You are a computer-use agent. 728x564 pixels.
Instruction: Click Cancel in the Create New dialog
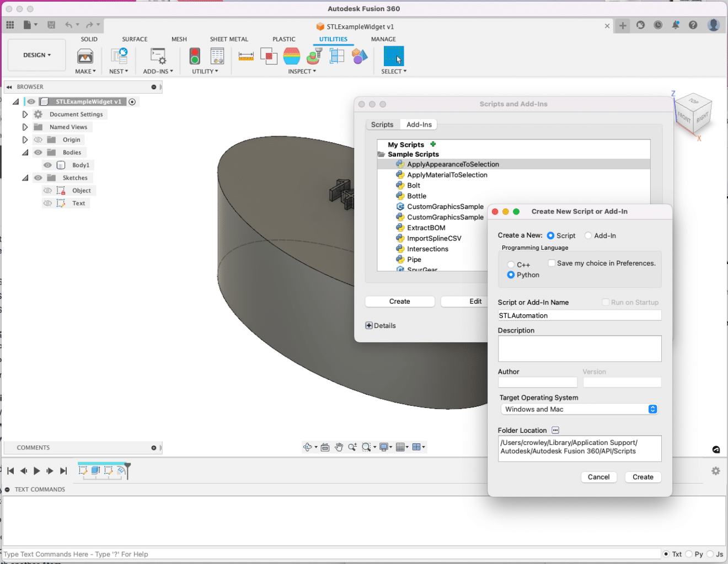[x=598, y=477]
